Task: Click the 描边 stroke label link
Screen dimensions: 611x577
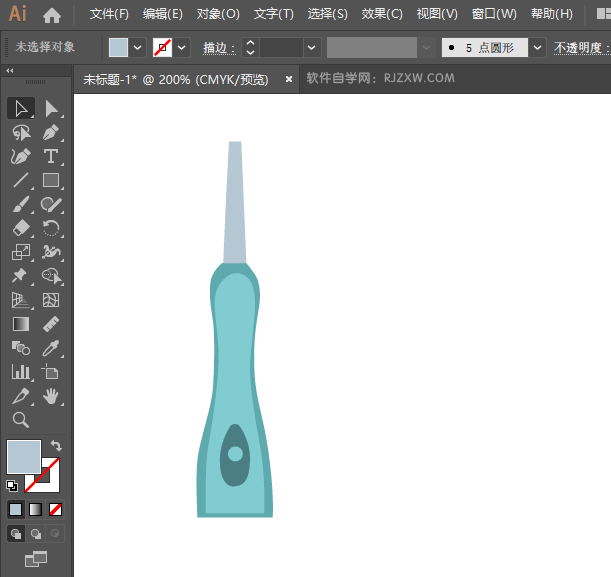Action: 217,47
